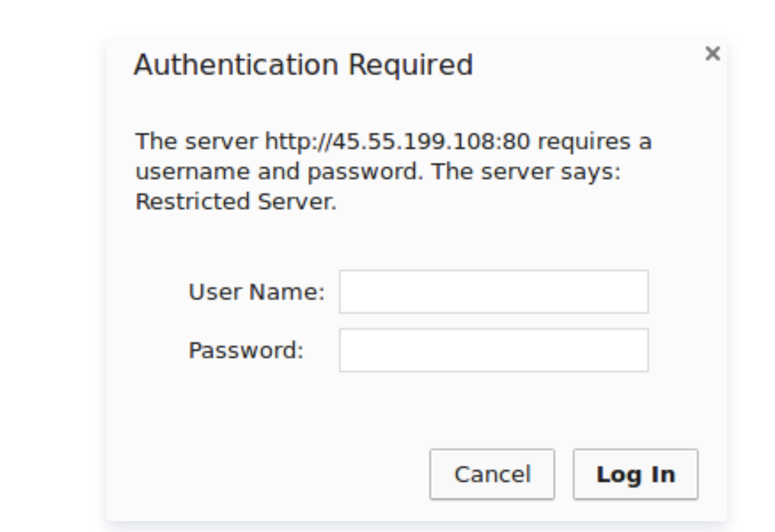Focus the Password text box
775x532 pixels.
tap(493, 350)
